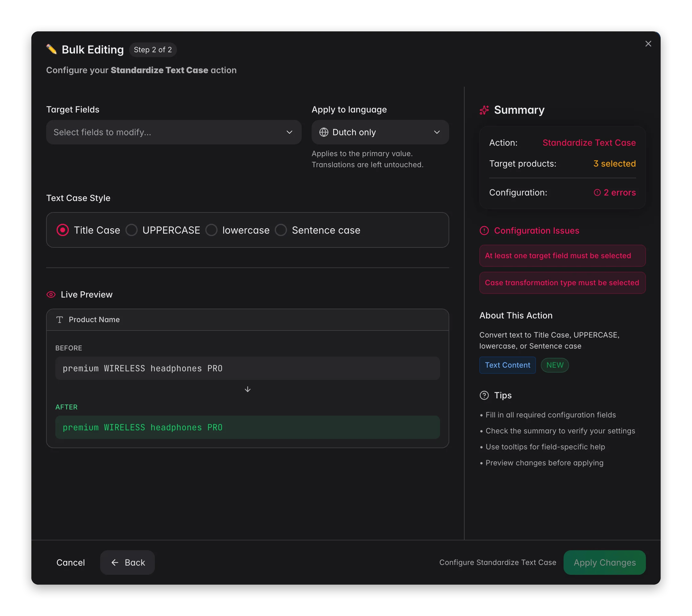Click the pencil icon beside Bulk Editing
Screen dimensions: 692x616
coord(51,49)
